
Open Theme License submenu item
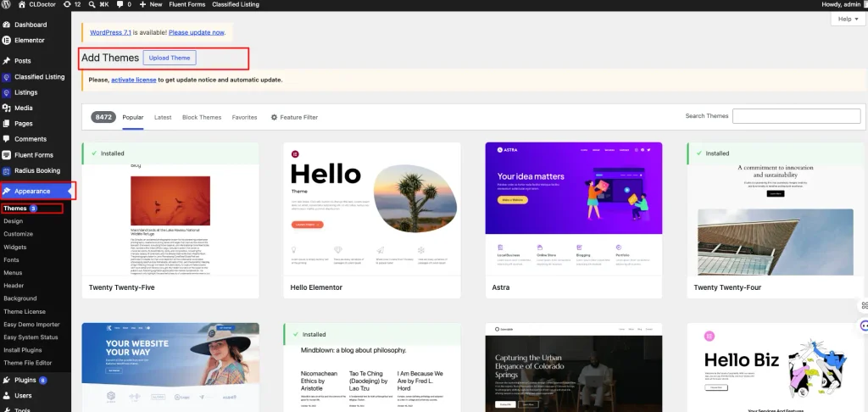click(25, 311)
